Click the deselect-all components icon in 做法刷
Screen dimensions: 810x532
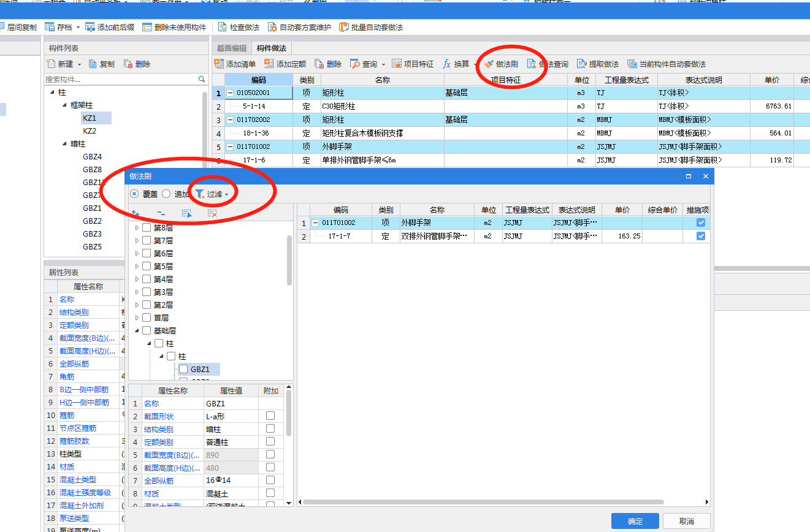[x=212, y=213]
